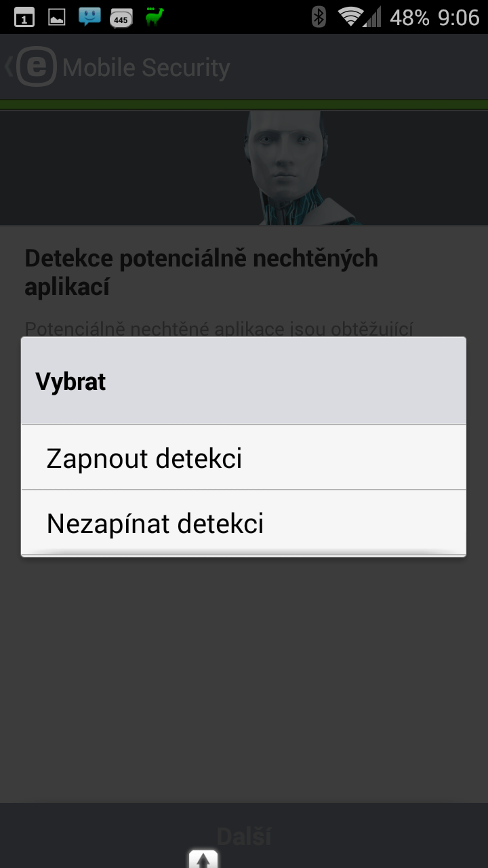Tap the Bluetooth status icon

319,17
